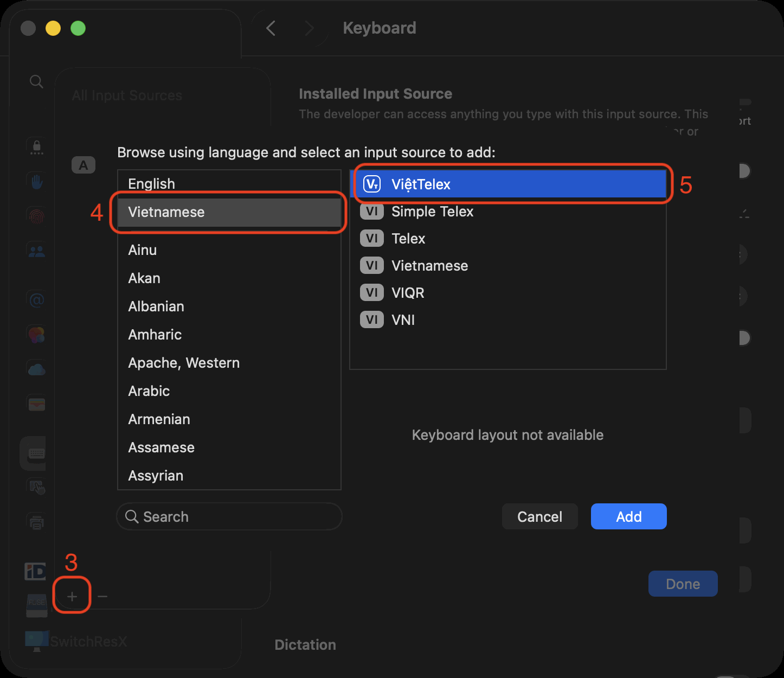Select English in language list
Screen dimensions: 784x678
229,184
